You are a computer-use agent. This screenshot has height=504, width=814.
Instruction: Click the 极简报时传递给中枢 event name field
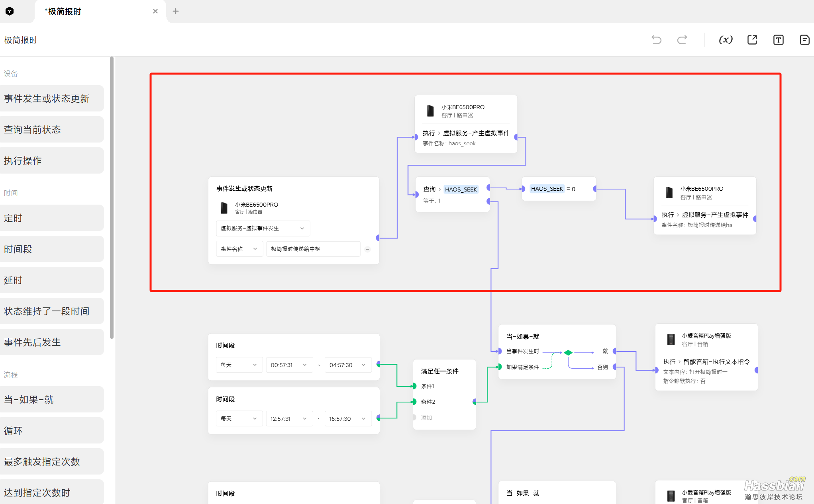click(x=313, y=249)
